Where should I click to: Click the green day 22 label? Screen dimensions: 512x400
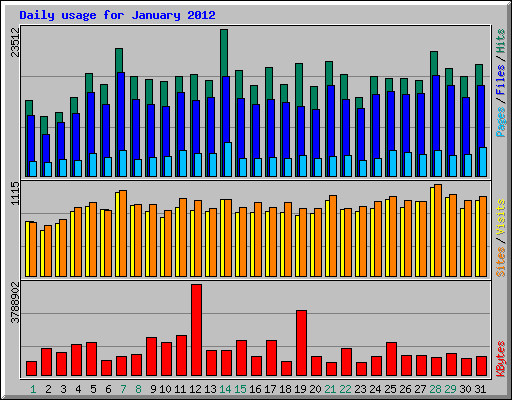(x=345, y=389)
